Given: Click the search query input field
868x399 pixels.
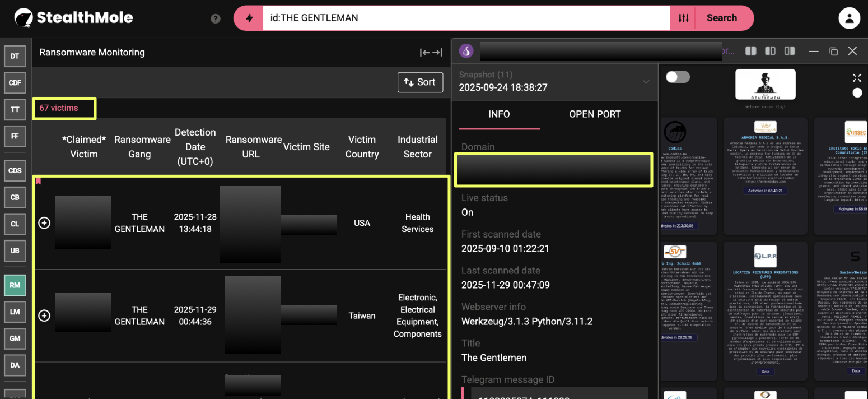Looking at the screenshot, I should point(465,18).
